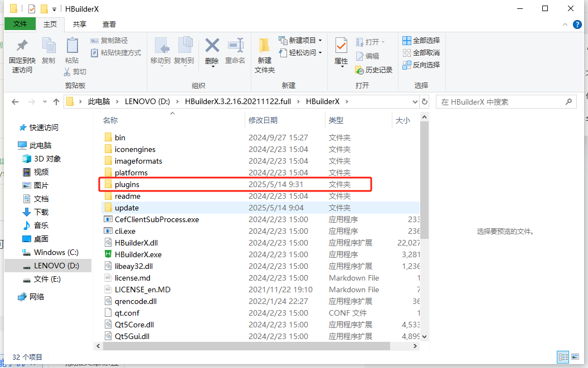588x368 pixels.
Task: Select Pictures (图片) in the sidebar
Action: tap(36, 185)
